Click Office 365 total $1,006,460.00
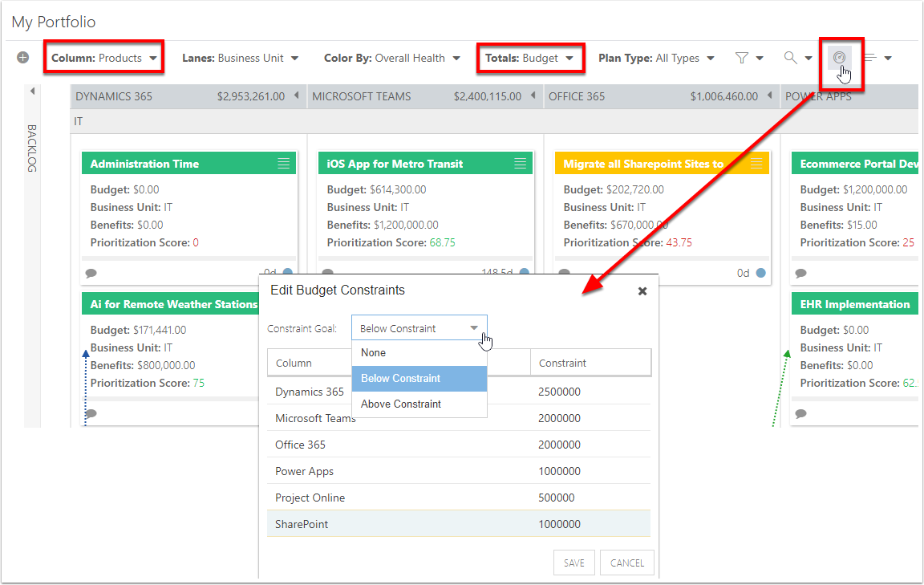 tap(724, 96)
